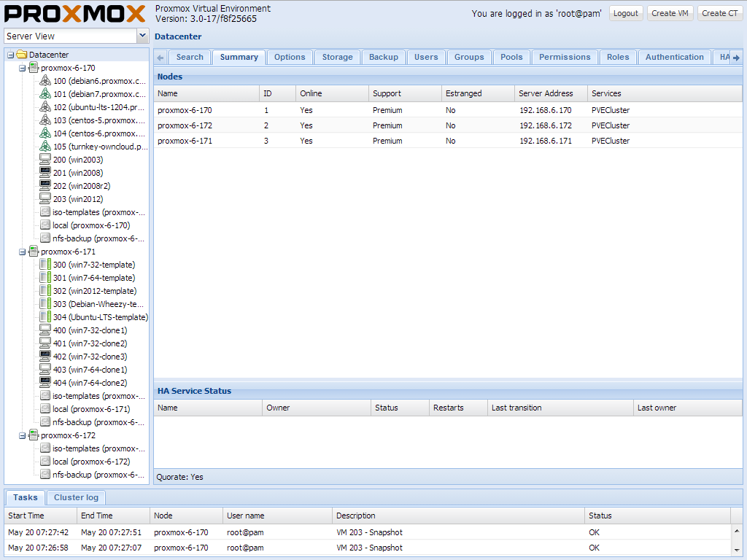The image size is (747, 560).
Task: Select container icon for 101 debian7
Action: coord(45,94)
